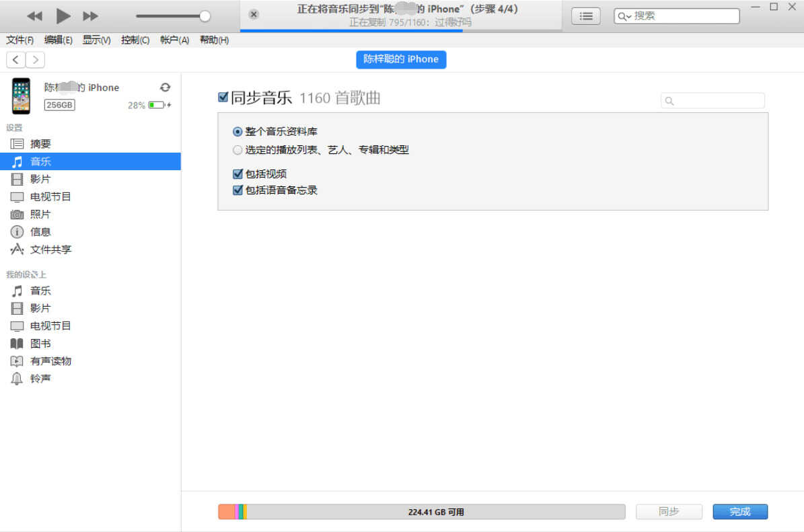Click the book icon beside 图书
804x532 pixels.
17,344
